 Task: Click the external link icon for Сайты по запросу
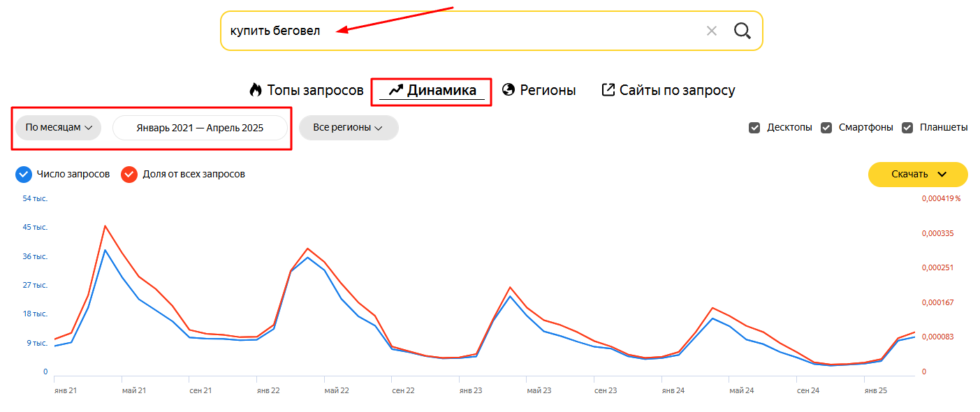click(x=608, y=90)
